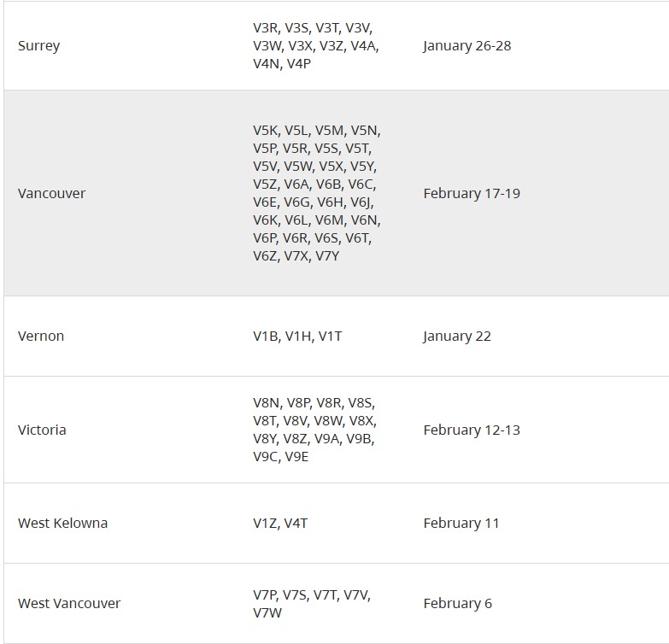Viewport: 669px width, 644px height.
Task: Click the February 6 date text
Action: [457, 604]
